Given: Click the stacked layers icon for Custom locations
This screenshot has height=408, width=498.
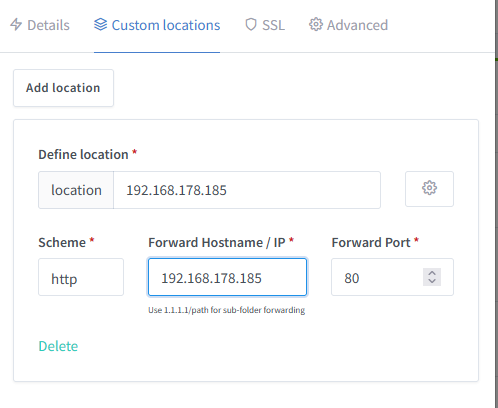Looking at the screenshot, I should pos(100,25).
